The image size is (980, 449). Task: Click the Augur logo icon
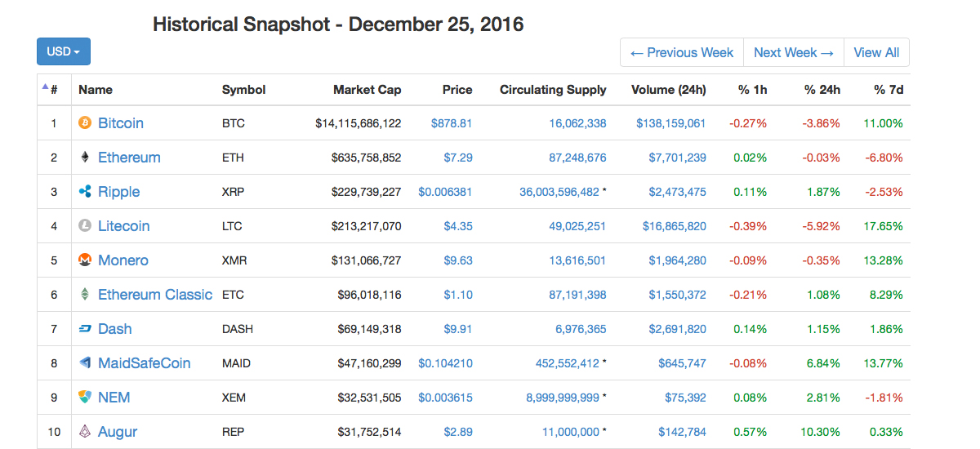pyautogui.click(x=85, y=432)
